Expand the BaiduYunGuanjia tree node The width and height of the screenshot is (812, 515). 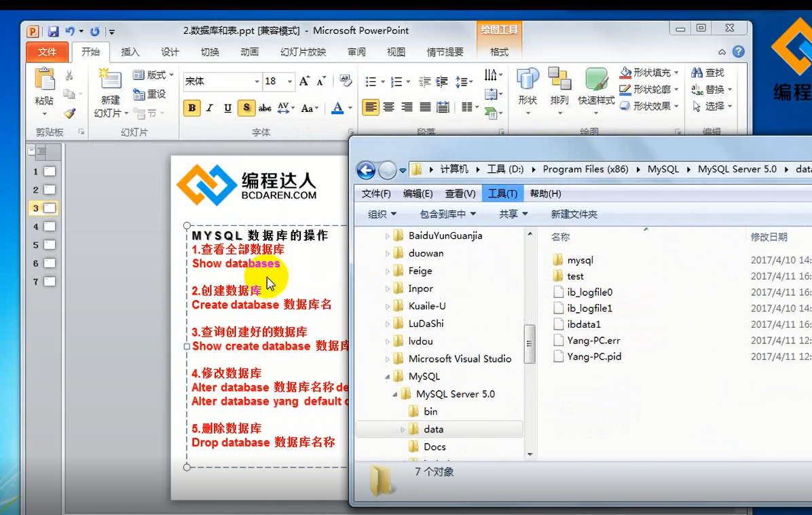pos(387,236)
